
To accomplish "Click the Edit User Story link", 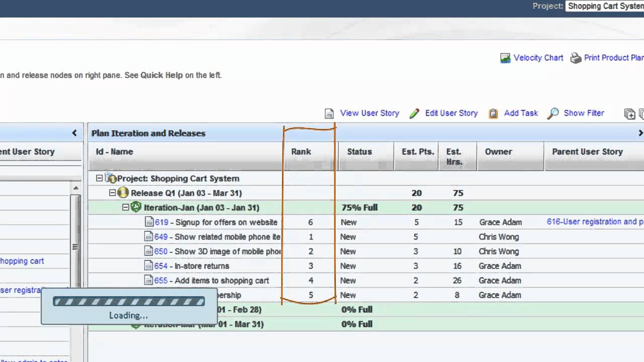I will (451, 113).
